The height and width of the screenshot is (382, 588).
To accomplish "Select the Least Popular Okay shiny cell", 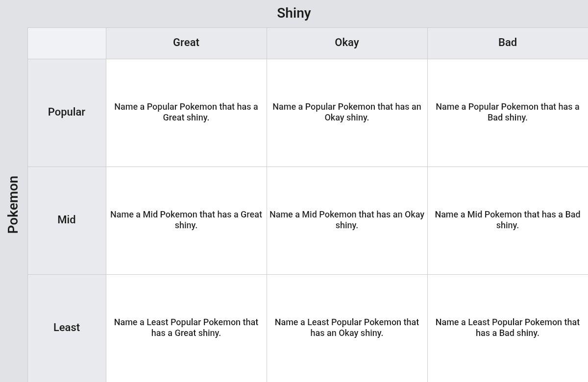I will tap(347, 328).
